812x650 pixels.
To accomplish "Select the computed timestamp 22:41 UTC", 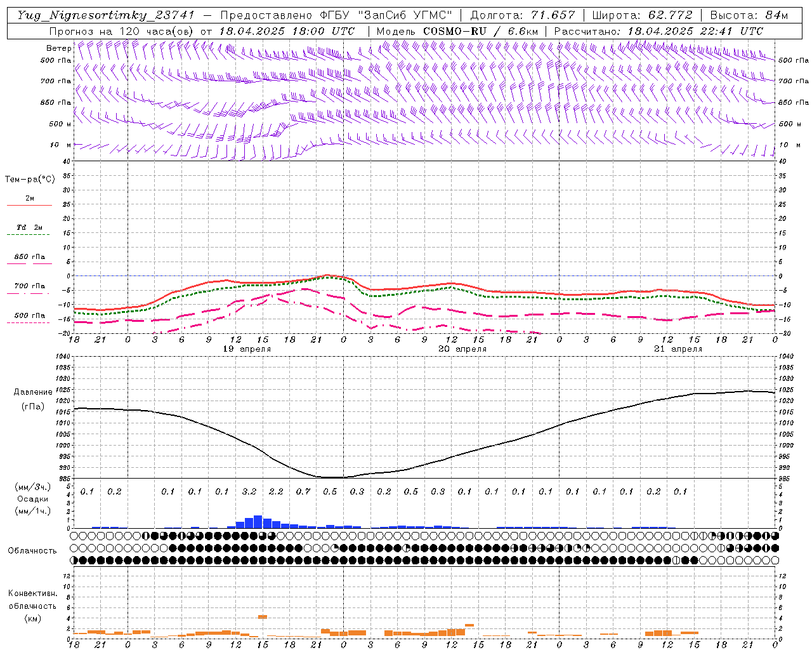I will [733, 31].
